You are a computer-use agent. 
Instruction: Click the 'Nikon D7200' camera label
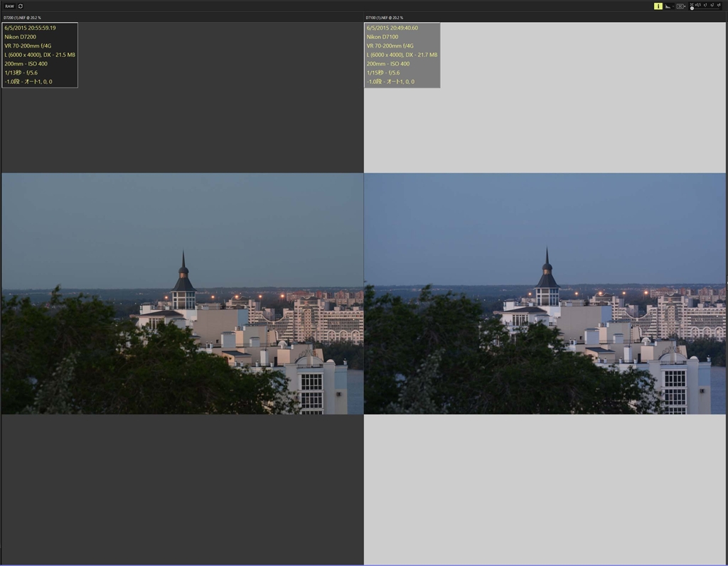pyautogui.click(x=21, y=37)
